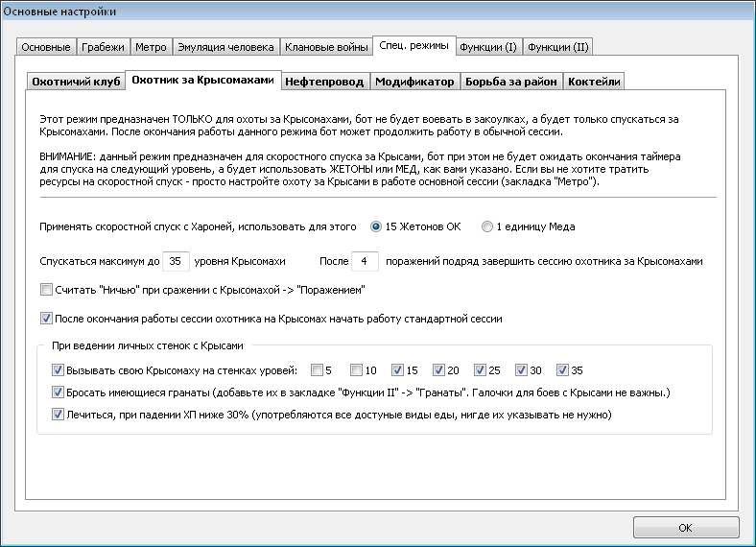Open the Метро tab
This screenshot has width=756, height=547.
click(151, 47)
